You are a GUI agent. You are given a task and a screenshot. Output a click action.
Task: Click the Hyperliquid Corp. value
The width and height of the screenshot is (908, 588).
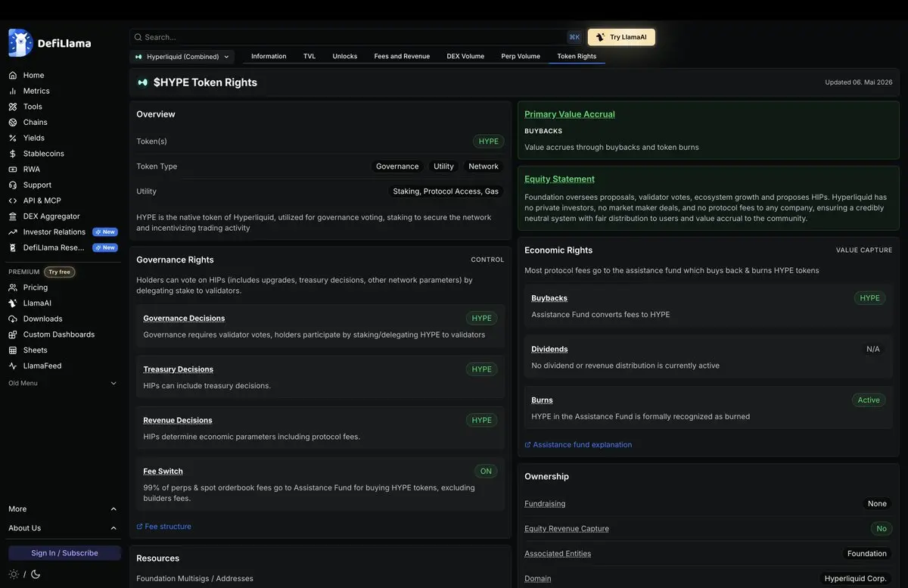point(856,579)
